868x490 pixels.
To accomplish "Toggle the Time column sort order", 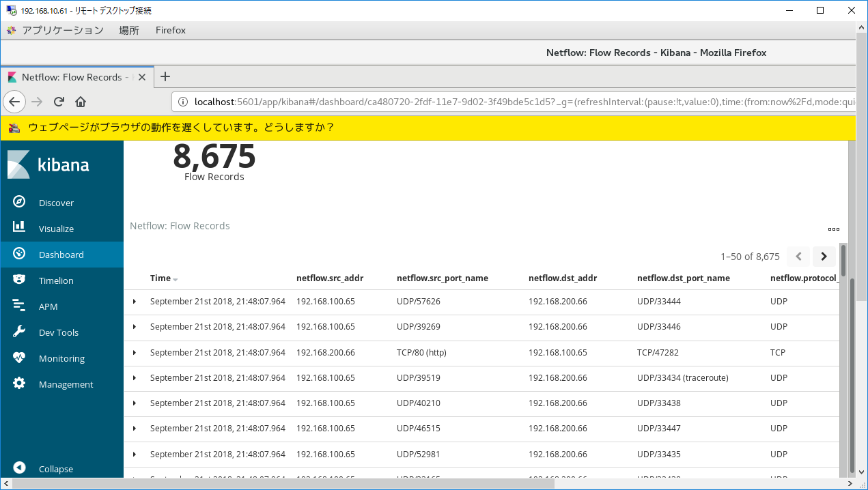I will click(x=163, y=278).
